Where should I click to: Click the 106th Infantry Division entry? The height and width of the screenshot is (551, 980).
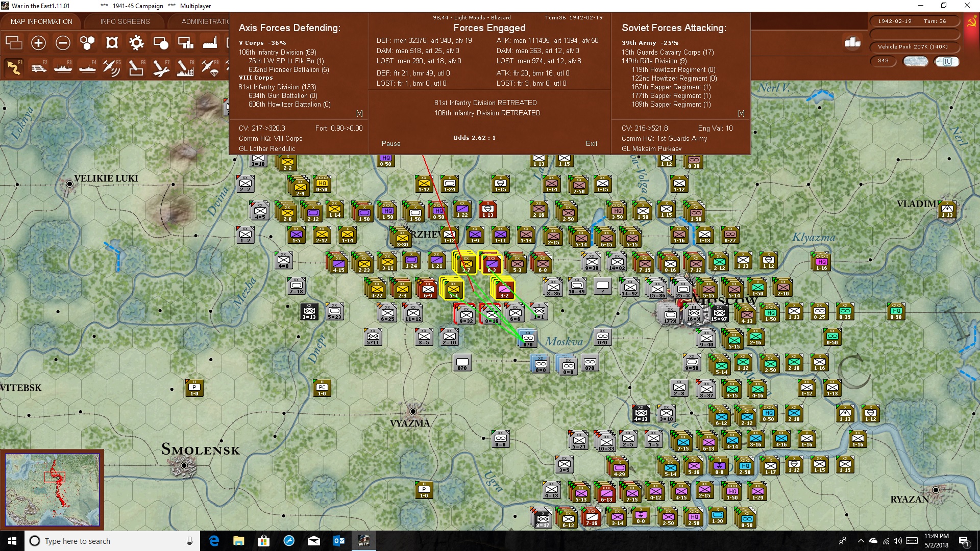(277, 52)
